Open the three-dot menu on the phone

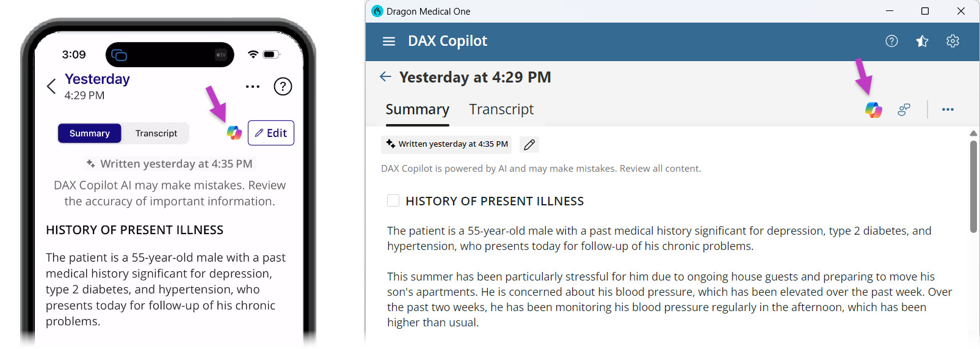[253, 87]
